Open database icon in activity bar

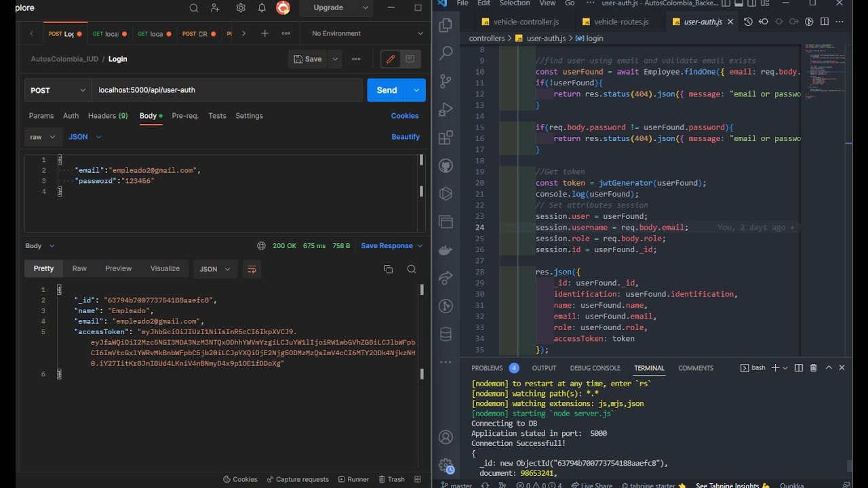[446, 334]
